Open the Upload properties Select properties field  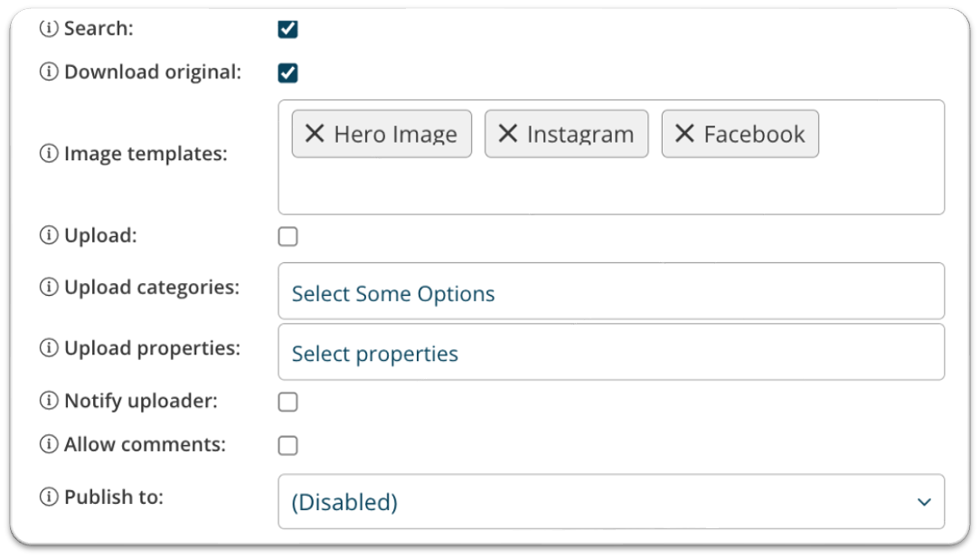[x=611, y=351]
